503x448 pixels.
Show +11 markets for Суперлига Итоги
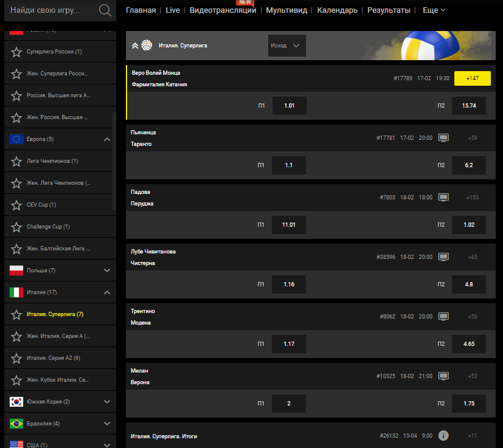tap(473, 435)
